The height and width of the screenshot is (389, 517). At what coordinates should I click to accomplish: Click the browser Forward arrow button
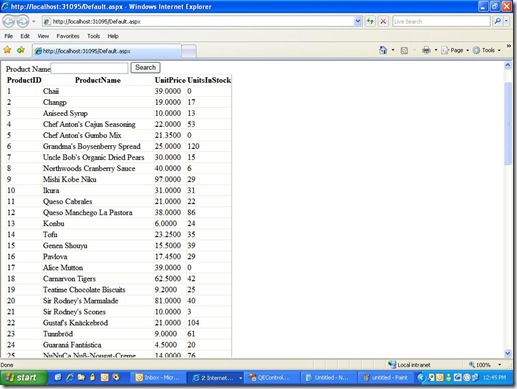[23, 22]
